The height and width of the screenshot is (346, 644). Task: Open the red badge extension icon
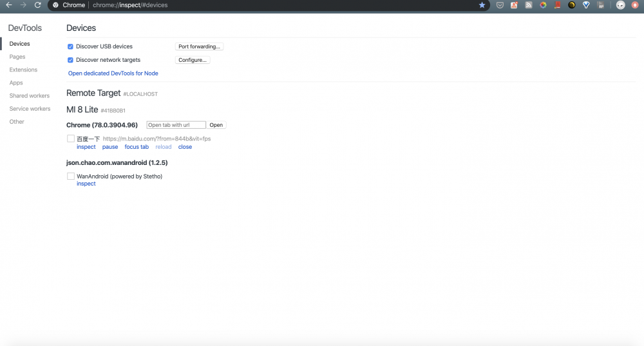click(514, 5)
